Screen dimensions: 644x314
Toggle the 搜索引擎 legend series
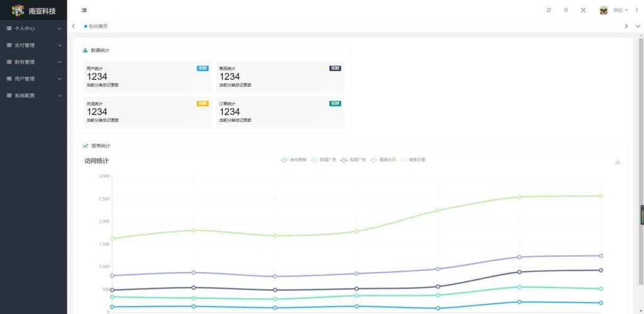[413, 160]
